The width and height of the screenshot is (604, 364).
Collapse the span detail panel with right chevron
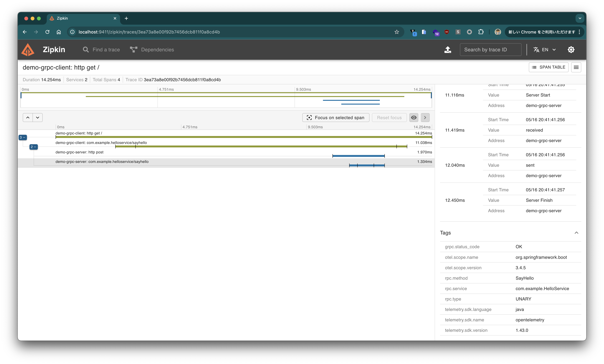(425, 117)
